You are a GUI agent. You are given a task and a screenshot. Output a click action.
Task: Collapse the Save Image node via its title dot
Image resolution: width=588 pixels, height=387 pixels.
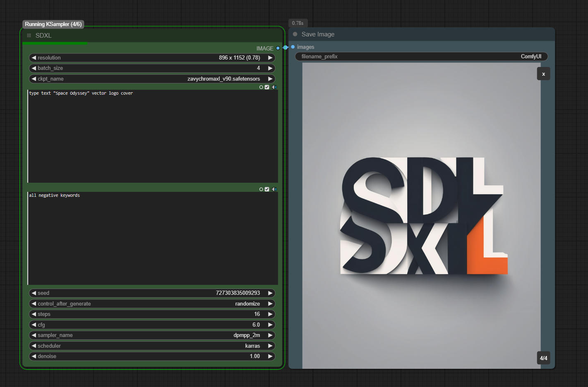295,34
